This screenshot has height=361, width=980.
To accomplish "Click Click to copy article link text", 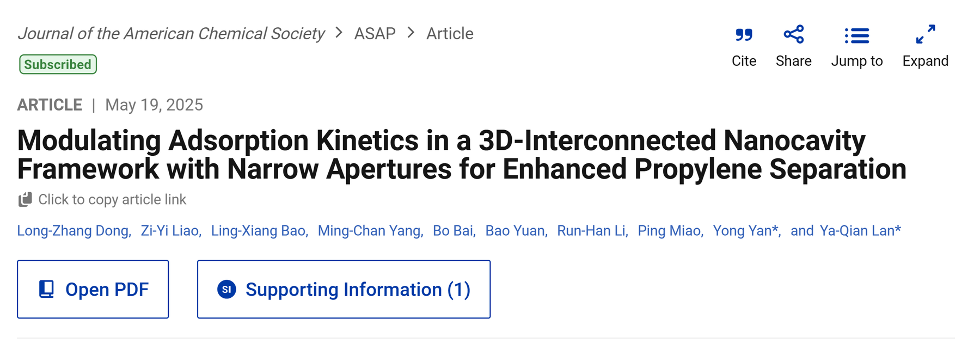I will tap(112, 200).
